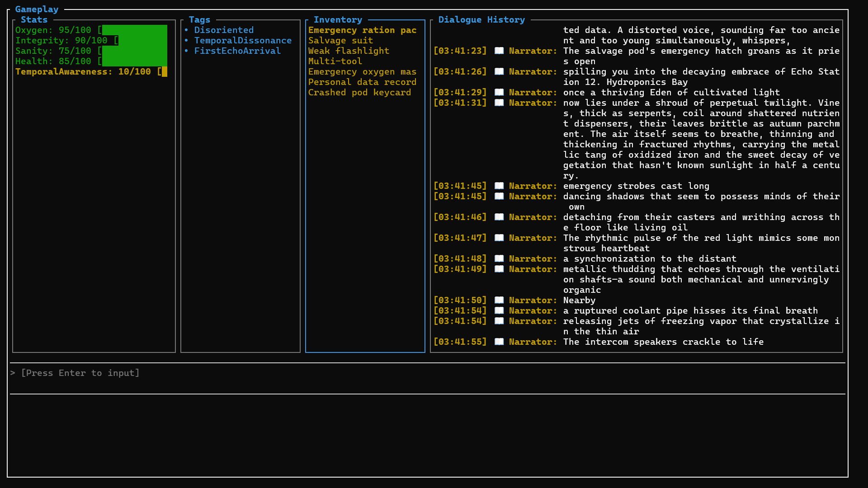Select the Dialogue History panel title
This screenshot has height=488, width=868.
click(x=481, y=19)
